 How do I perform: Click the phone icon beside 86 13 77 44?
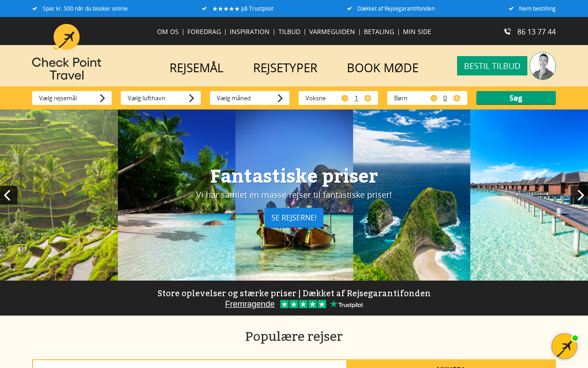pos(508,31)
